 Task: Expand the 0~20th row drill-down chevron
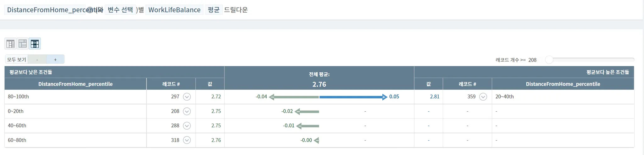[187, 111]
